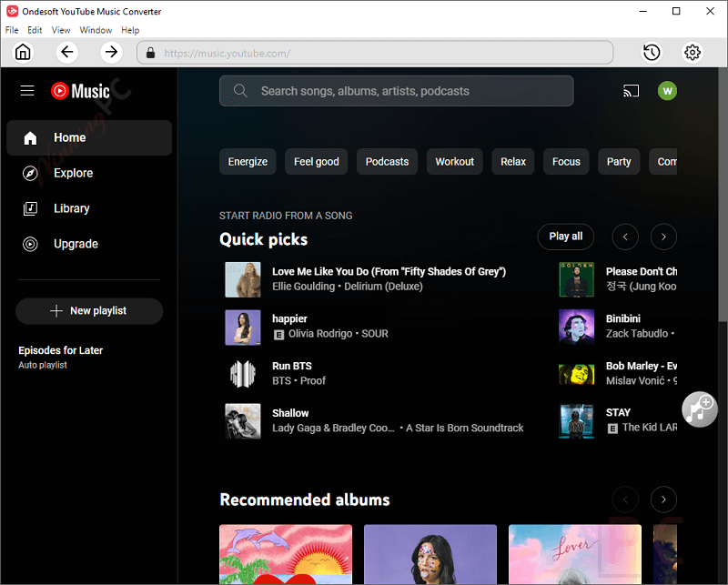Click the Library music note icon
The width and height of the screenshot is (728, 585).
point(30,208)
